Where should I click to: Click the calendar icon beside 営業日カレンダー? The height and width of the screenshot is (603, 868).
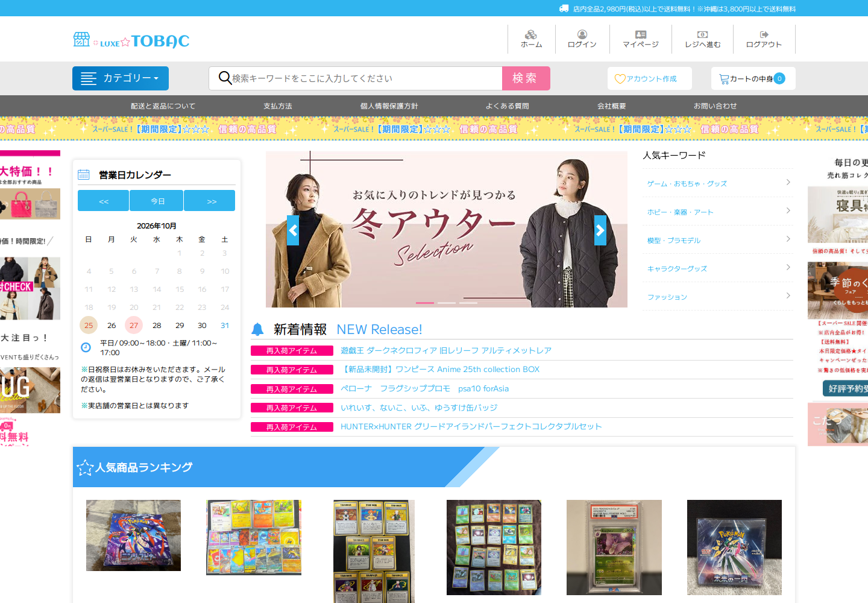coord(84,175)
